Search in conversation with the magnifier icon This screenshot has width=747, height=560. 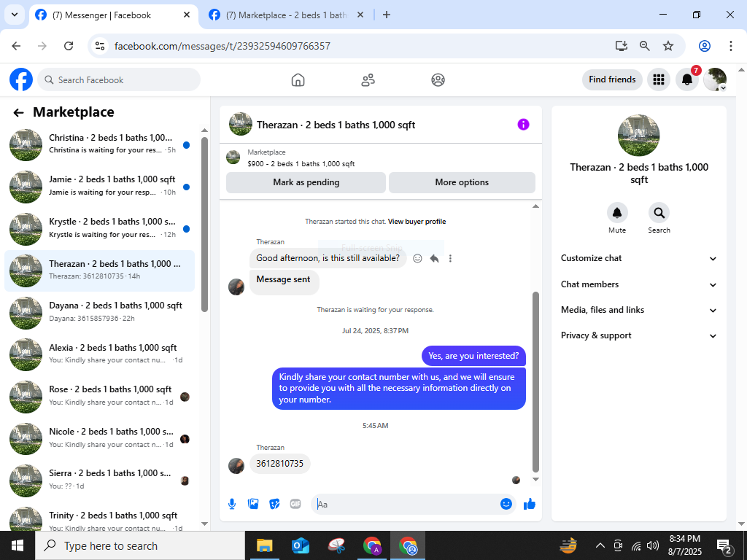[659, 212]
